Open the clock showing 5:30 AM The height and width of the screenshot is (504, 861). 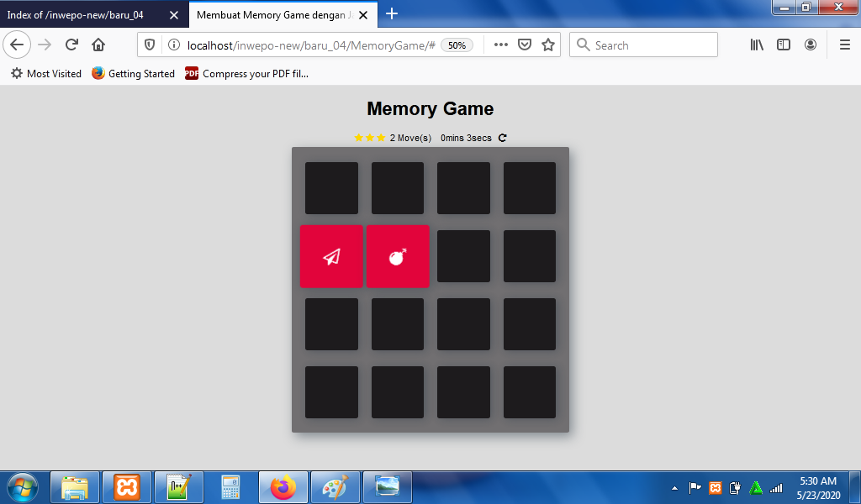(x=818, y=487)
